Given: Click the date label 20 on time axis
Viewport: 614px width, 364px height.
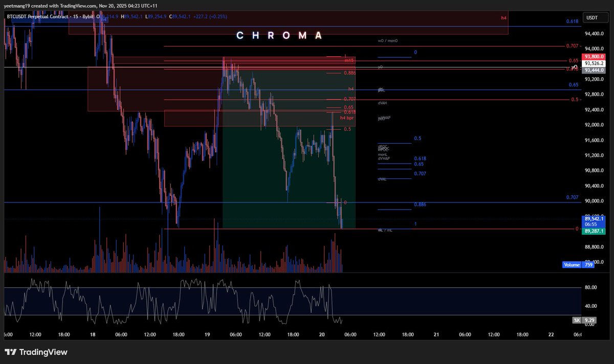Looking at the screenshot, I should click(322, 335).
